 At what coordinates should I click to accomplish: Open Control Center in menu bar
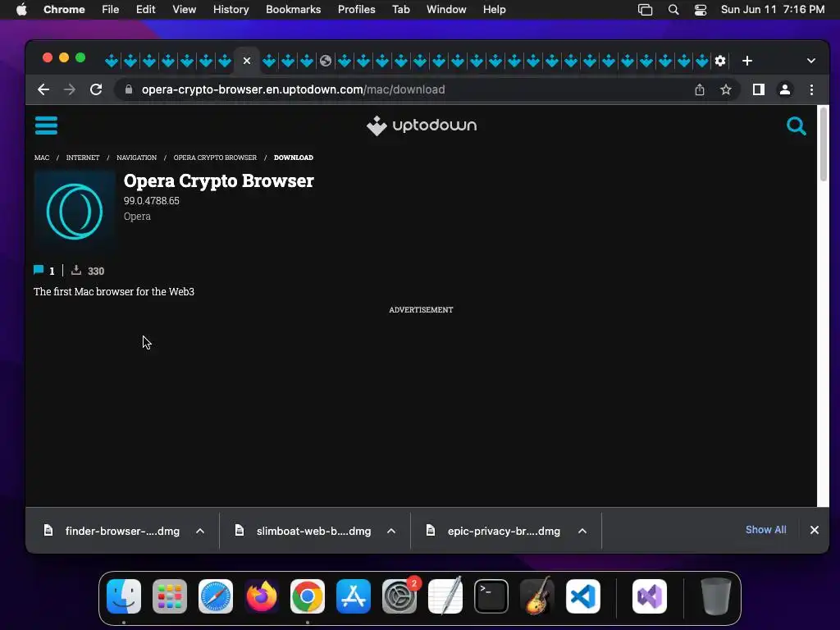pyautogui.click(x=701, y=10)
